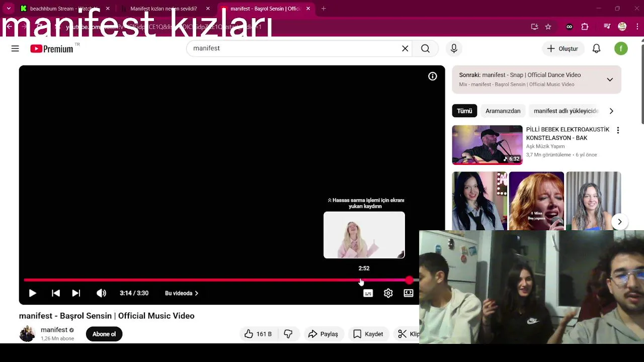Expand the Sonraki playlist panel
Screen dimensions: 644x362
pos(610,79)
